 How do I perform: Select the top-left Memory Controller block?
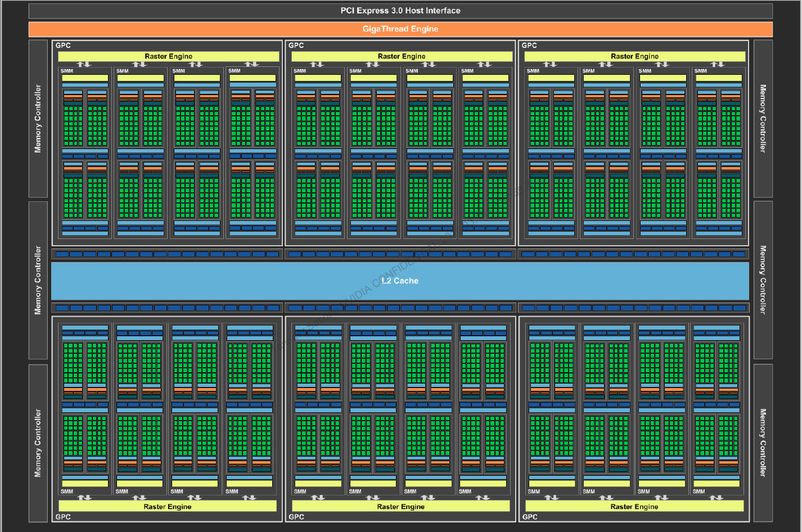coord(38,119)
